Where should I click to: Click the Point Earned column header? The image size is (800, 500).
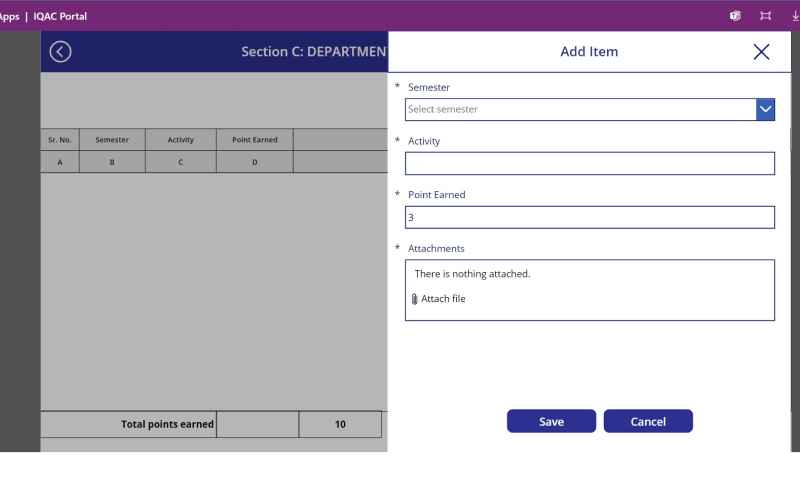point(255,140)
